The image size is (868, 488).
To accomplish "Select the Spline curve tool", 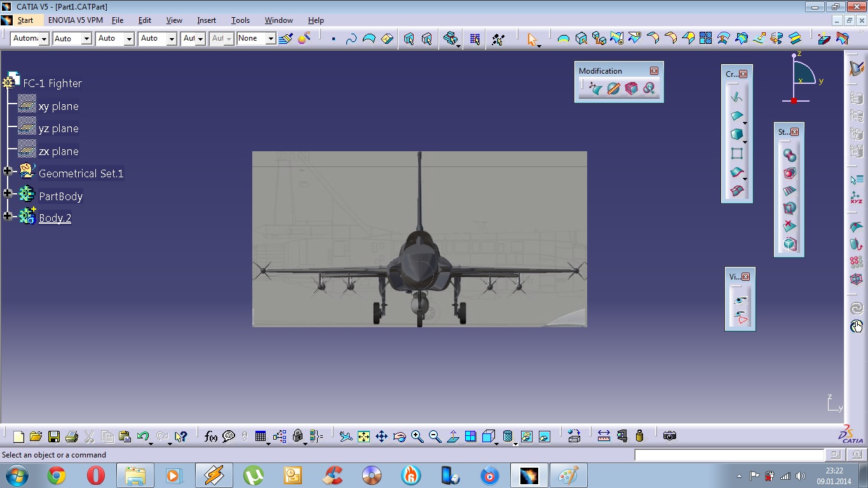I will click(x=351, y=39).
